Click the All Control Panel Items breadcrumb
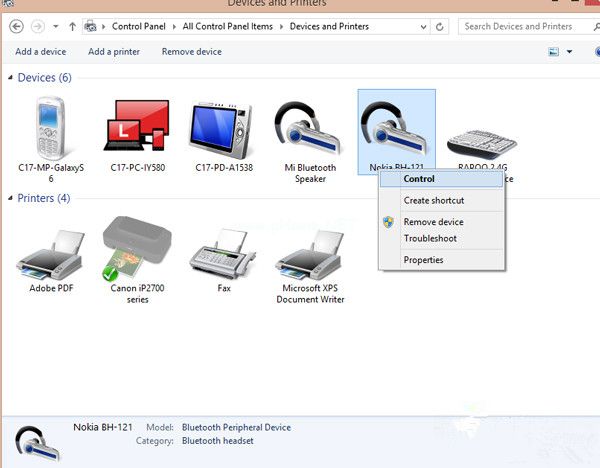600x468 pixels. pos(227,26)
